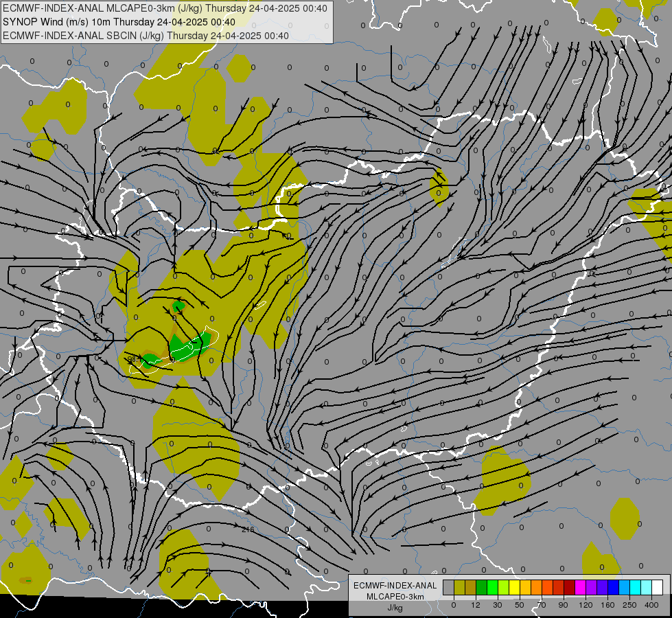Click the legend scale label 12
Screen dimensions: 672x618
(476, 605)
